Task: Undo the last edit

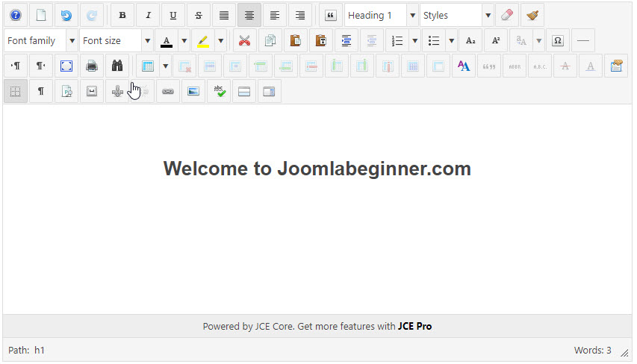Action: coord(66,16)
